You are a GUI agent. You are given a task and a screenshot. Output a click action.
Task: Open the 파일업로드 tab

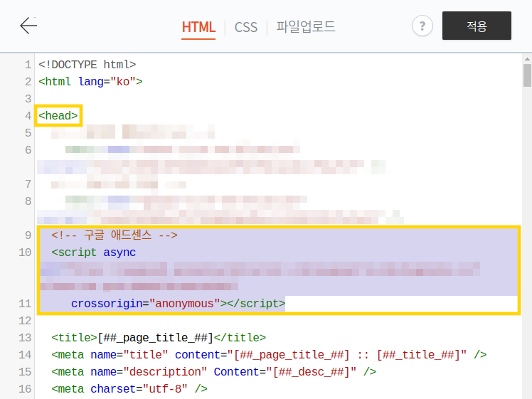[x=306, y=26]
